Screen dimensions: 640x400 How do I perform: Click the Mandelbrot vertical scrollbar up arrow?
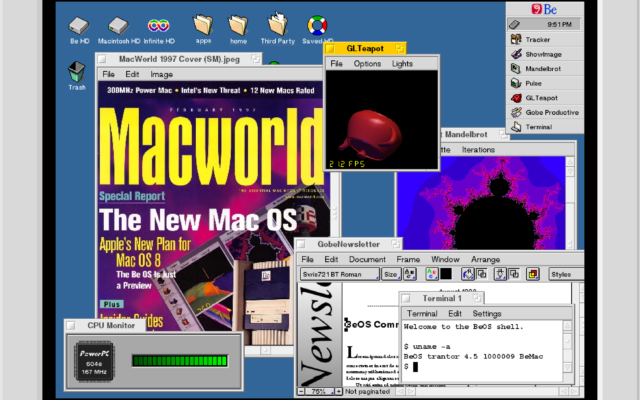coord(570,162)
